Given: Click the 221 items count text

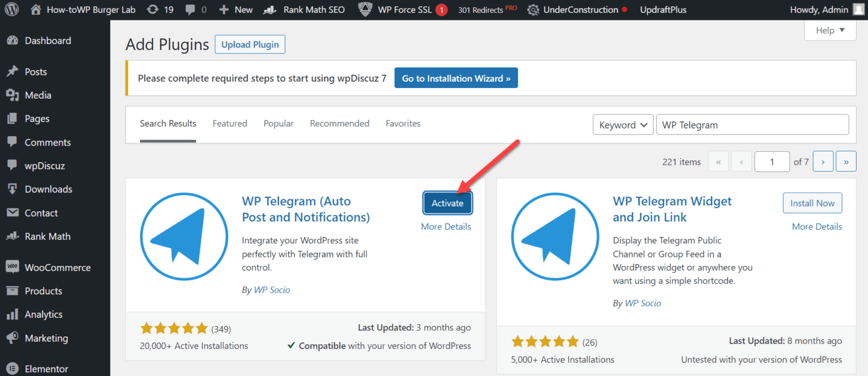Looking at the screenshot, I should (682, 161).
